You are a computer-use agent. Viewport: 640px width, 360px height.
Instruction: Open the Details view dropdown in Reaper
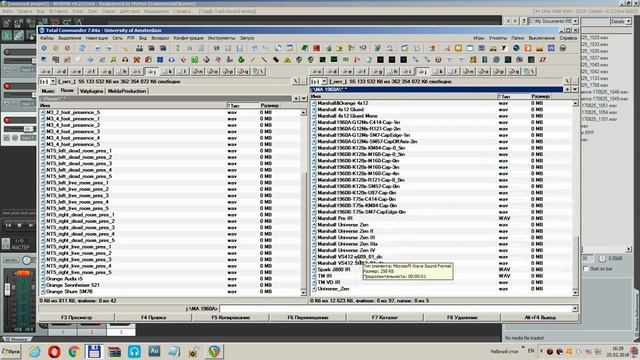[628, 21]
